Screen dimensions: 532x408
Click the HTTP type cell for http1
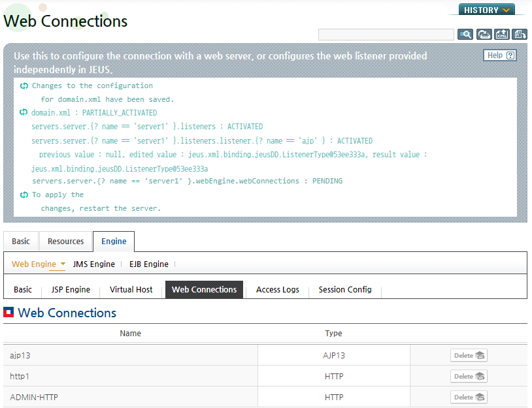click(334, 376)
